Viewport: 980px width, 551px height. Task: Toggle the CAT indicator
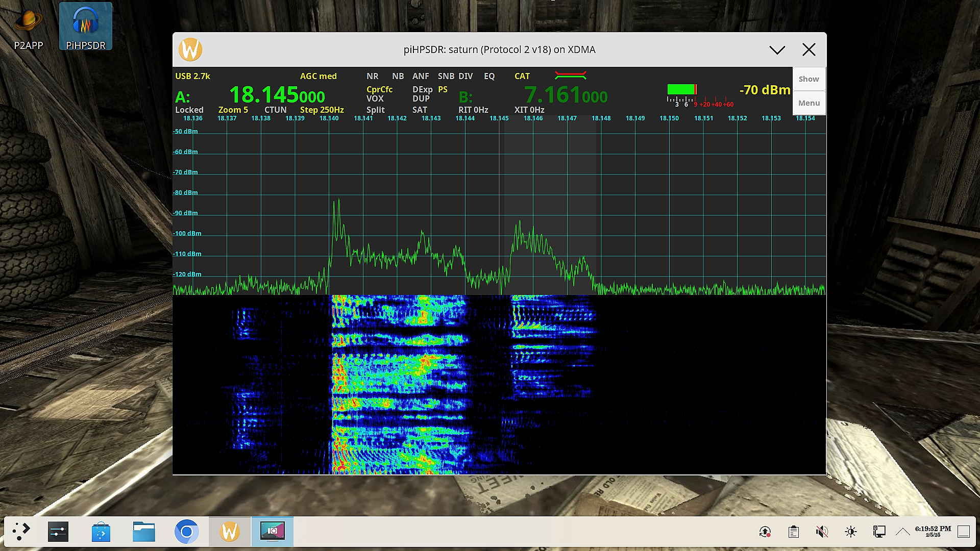click(522, 76)
